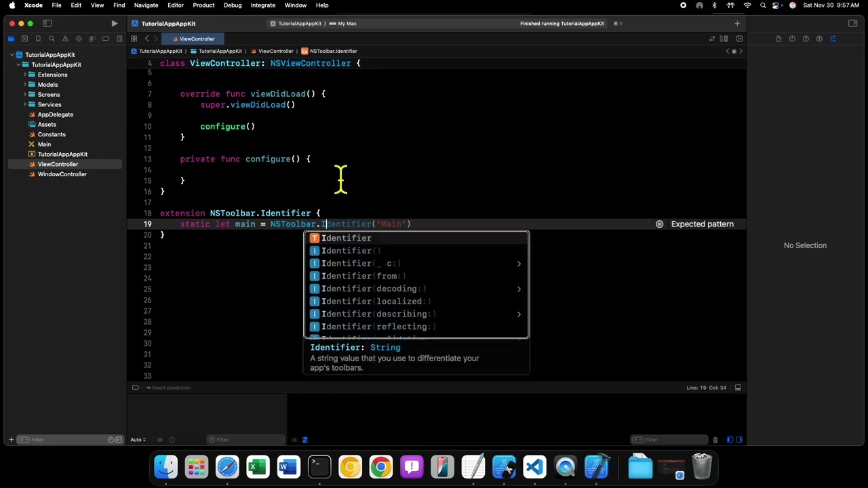Click the issue count error badge
Viewport: 868px width, 488px height.
[617, 24]
